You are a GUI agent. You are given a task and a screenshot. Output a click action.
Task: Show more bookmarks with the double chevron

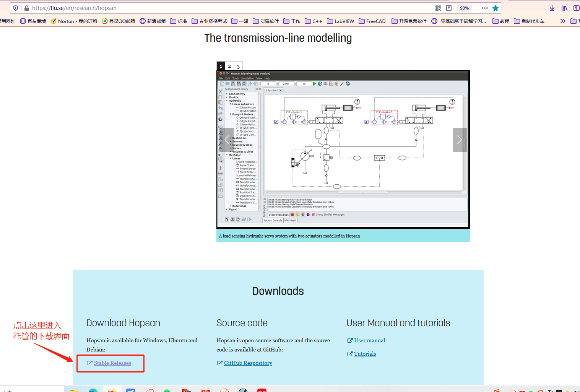563,21
